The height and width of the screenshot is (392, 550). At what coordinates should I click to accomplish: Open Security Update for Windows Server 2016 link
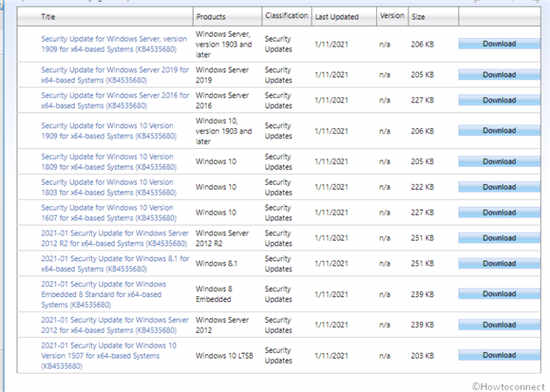click(115, 100)
